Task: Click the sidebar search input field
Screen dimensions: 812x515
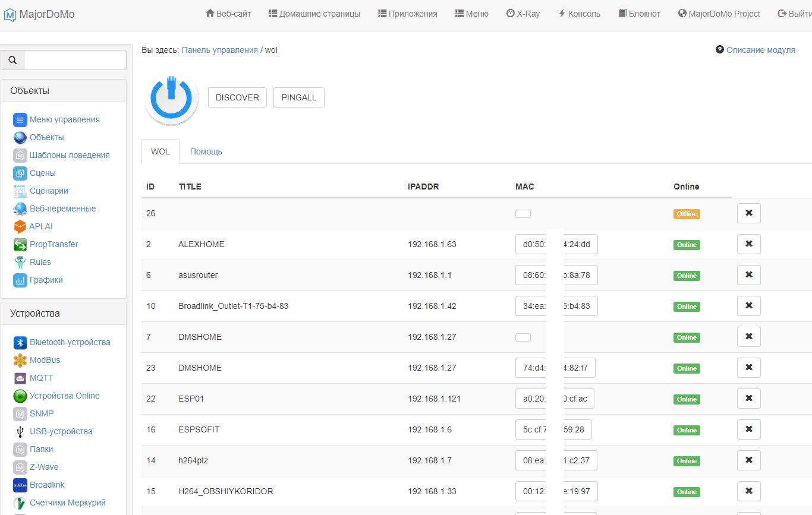Action: click(x=75, y=60)
